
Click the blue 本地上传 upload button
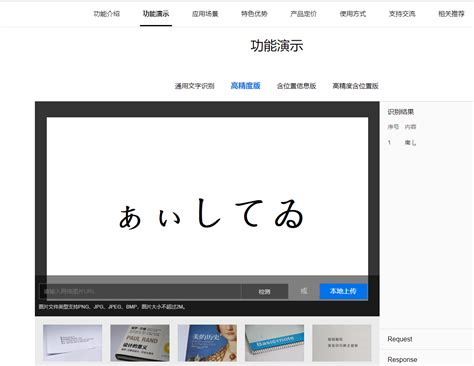tap(344, 291)
